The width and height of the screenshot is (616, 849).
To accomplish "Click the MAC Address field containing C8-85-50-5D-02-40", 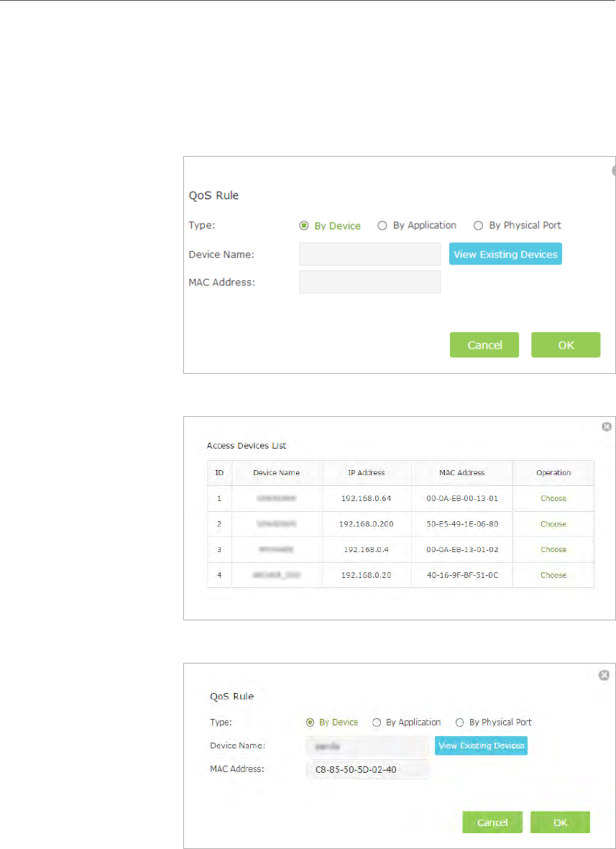I will pos(367,769).
